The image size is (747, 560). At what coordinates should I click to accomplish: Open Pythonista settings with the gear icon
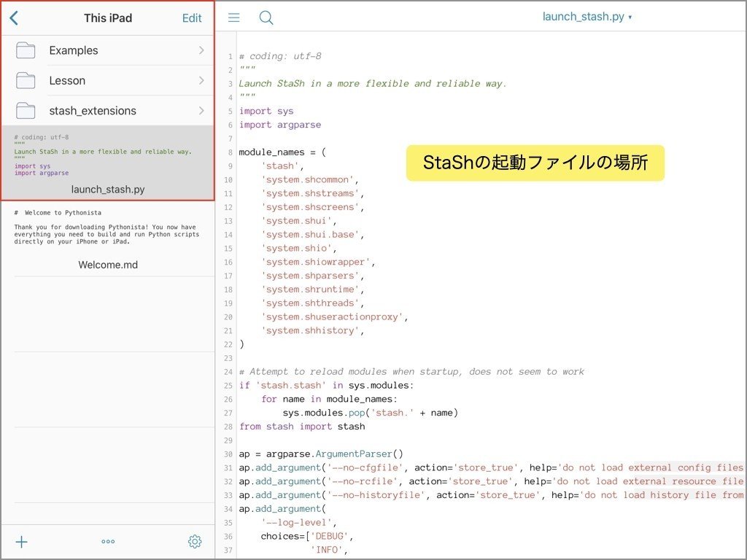click(194, 542)
